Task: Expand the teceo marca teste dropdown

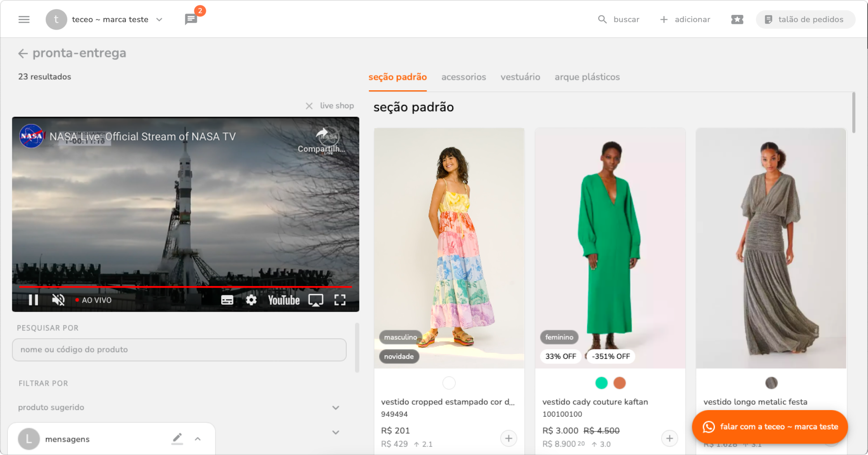Action: [x=159, y=19]
